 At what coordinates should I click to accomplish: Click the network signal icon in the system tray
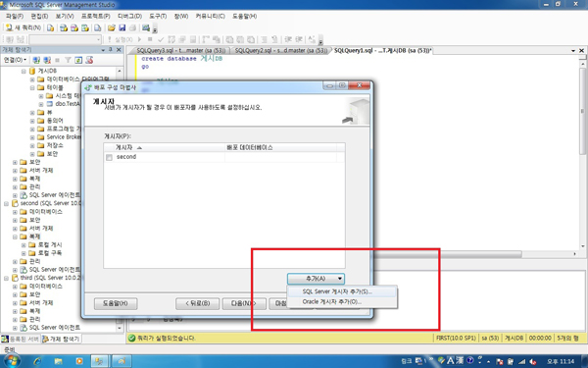521,361
